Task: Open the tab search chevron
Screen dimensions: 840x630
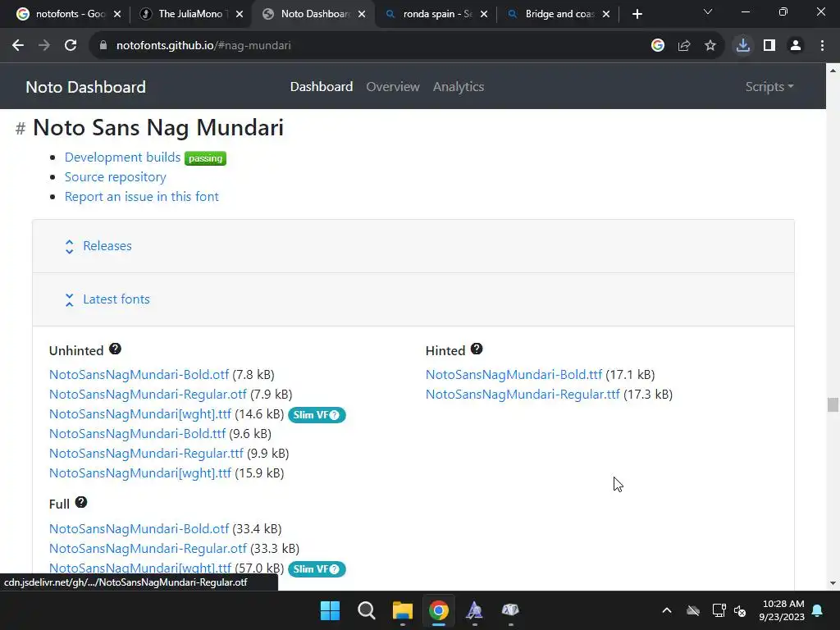Action: (x=708, y=11)
